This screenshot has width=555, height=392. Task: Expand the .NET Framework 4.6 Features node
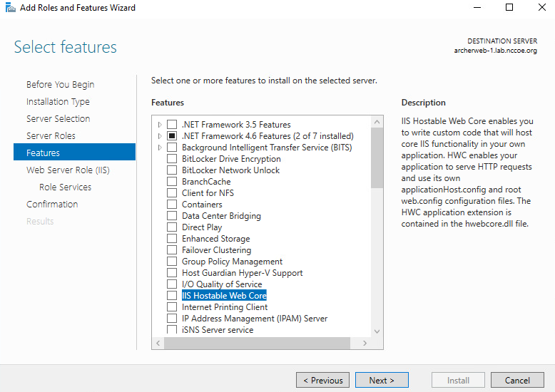[160, 136]
